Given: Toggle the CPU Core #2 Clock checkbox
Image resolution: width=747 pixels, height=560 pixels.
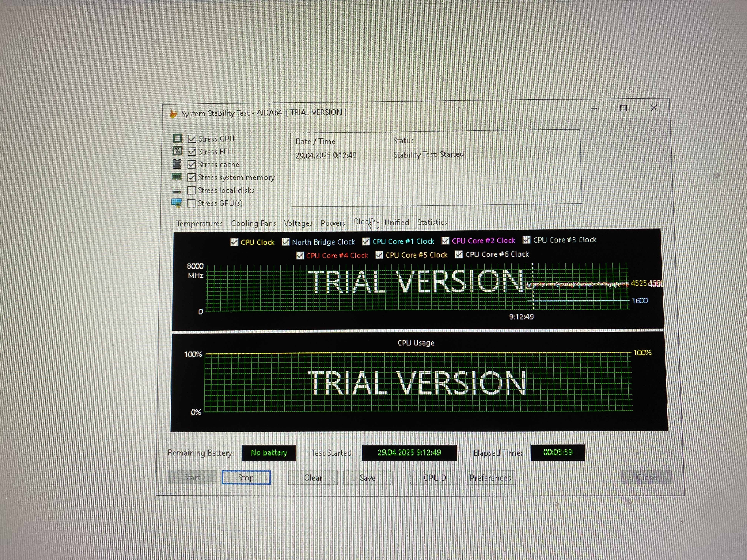Looking at the screenshot, I should 445,241.
